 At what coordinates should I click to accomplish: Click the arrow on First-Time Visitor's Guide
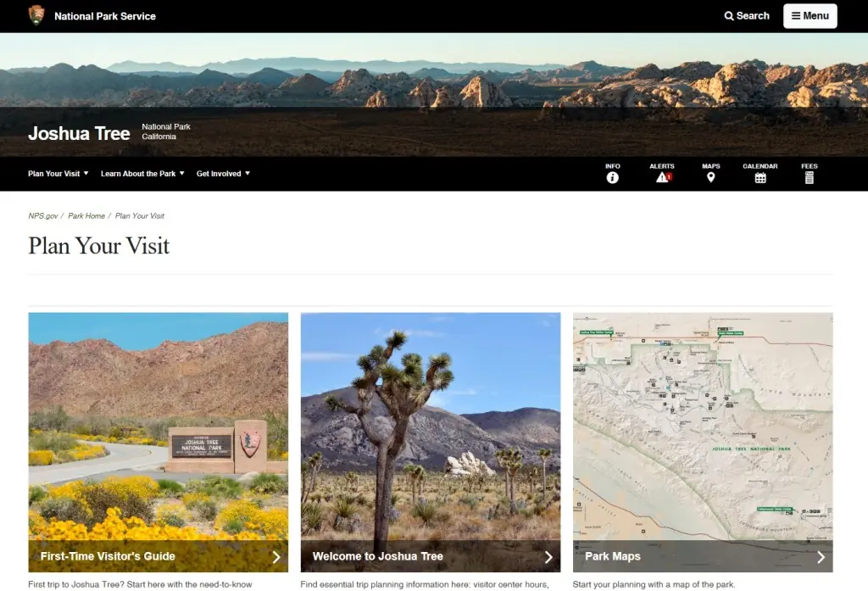(276, 557)
